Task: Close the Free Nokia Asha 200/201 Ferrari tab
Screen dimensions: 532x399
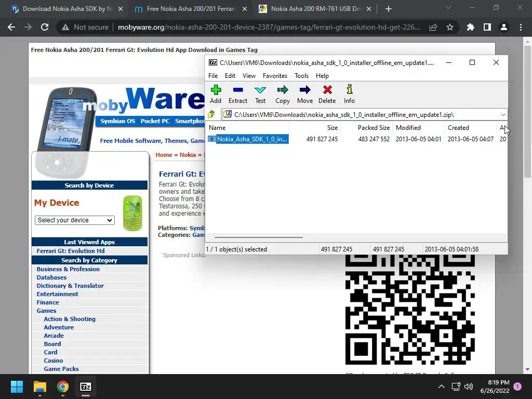Action: (245, 9)
